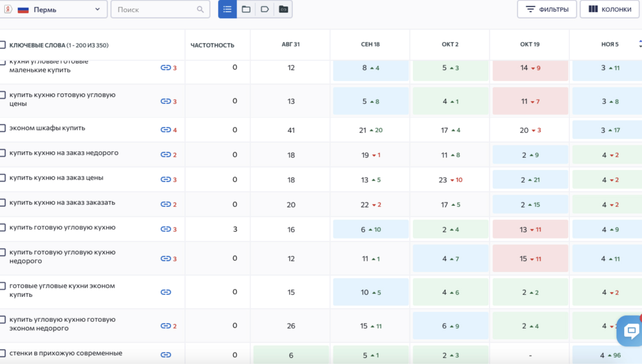Open the chat support widget

coord(630,331)
